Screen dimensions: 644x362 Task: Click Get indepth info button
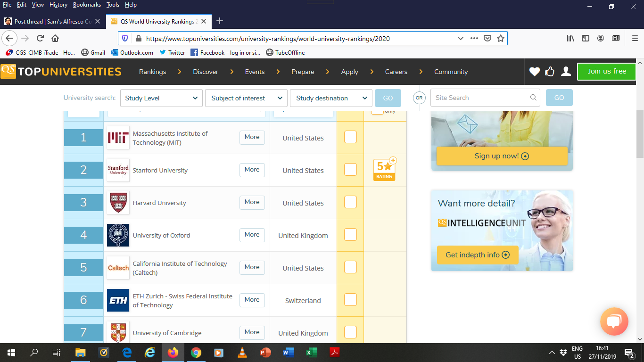[x=478, y=255]
